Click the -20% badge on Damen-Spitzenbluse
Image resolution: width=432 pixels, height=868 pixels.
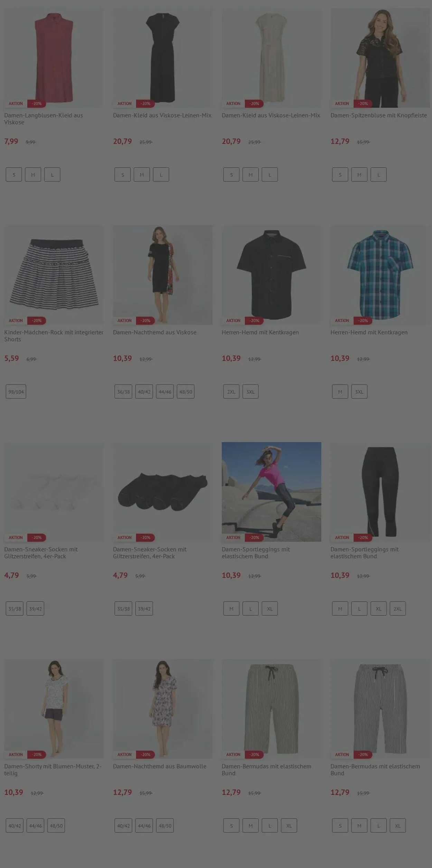pyautogui.click(x=363, y=103)
